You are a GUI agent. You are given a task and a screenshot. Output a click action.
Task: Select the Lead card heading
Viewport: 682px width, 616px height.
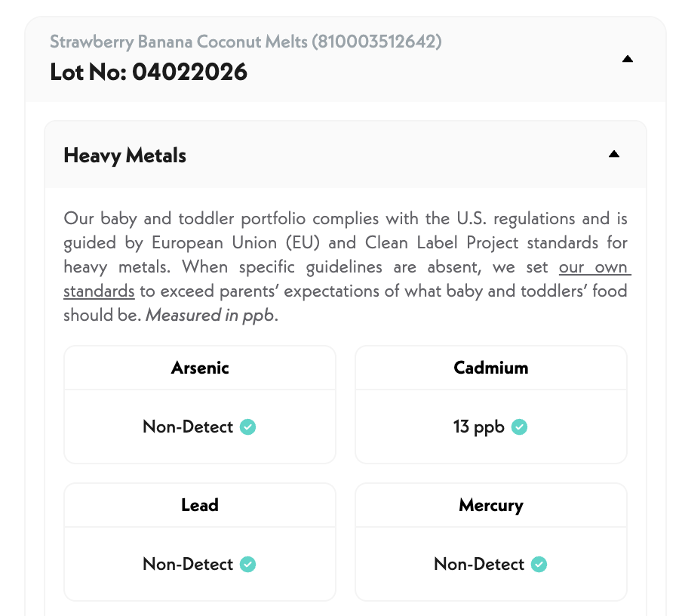tap(200, 505)
